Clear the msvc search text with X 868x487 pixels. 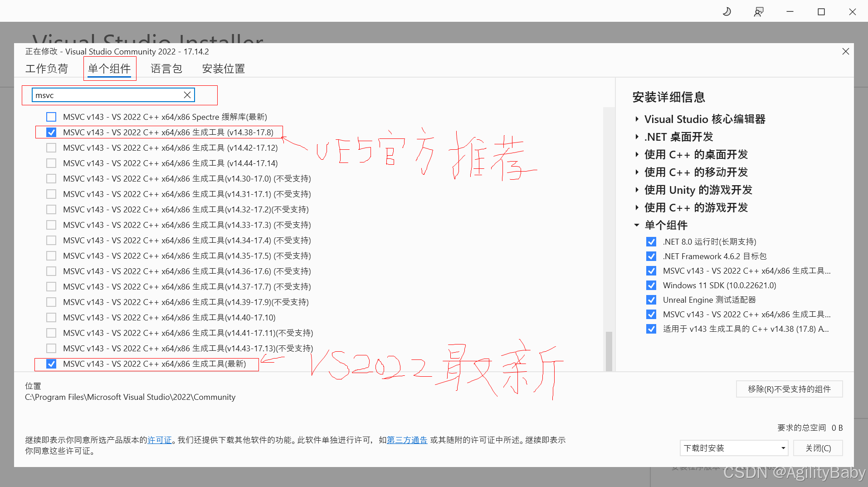[x=187, y=95]
